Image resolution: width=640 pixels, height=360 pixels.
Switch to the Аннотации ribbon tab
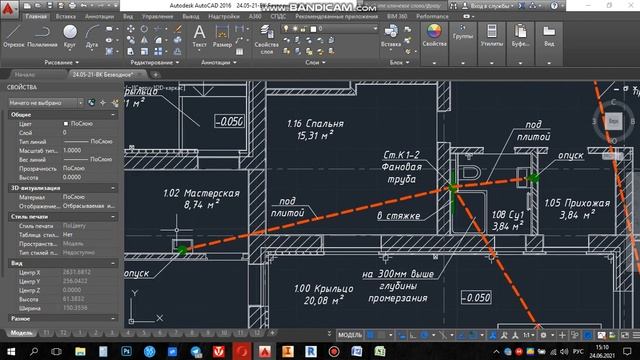click(x=99, y=16)
